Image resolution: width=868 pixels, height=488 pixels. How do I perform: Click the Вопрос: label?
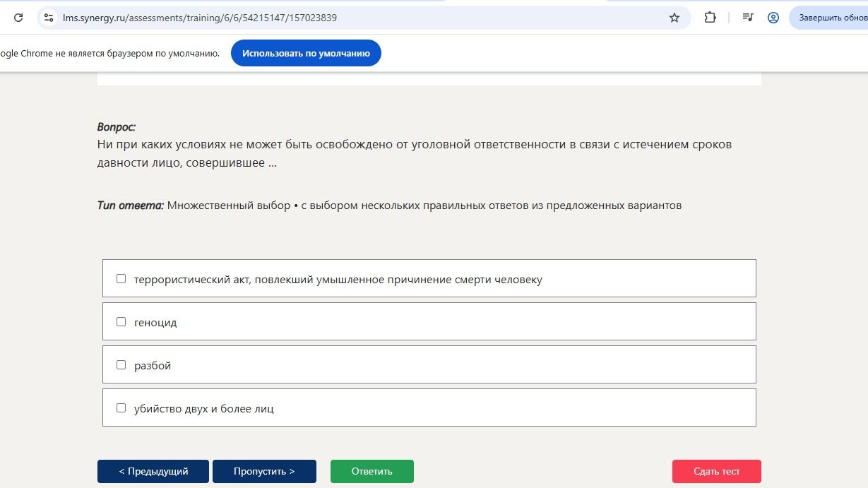117,127
